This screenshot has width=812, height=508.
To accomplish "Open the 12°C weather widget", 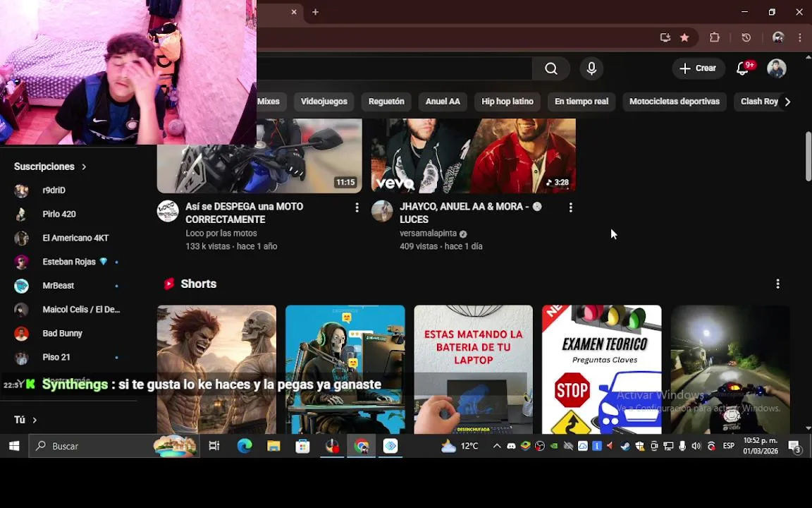I will tap(460, 446).
